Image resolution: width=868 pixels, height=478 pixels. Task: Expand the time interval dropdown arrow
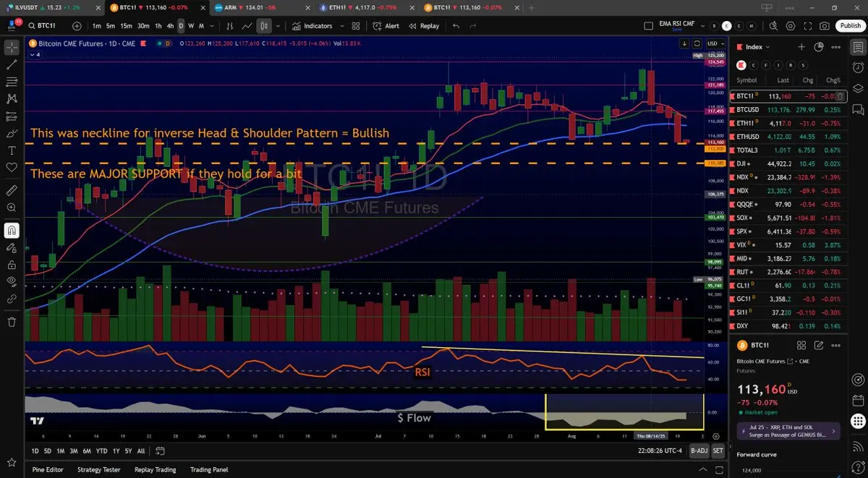(211, 25)
